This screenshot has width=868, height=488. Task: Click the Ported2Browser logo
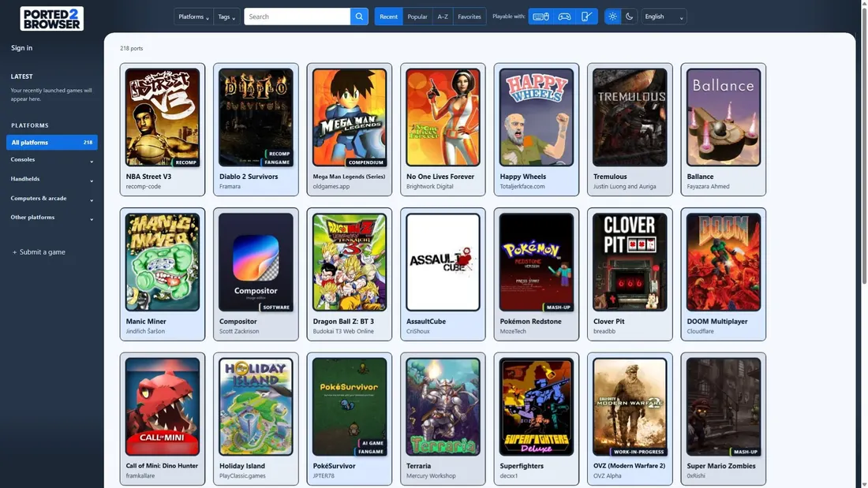(51, 18)
